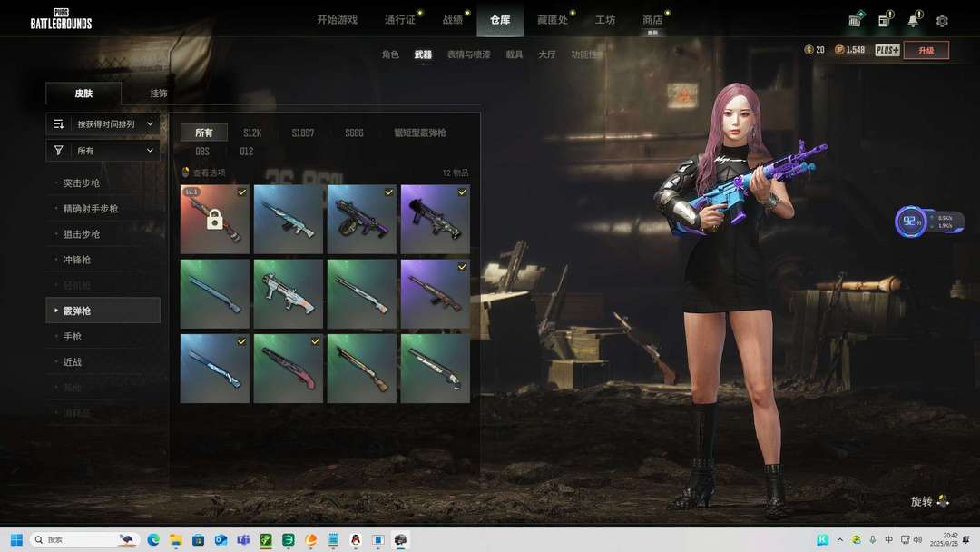The height and width of the screenshot is (552, 980).
Task: Click the padlock on the locked skin
Action: tap(214, 220)
